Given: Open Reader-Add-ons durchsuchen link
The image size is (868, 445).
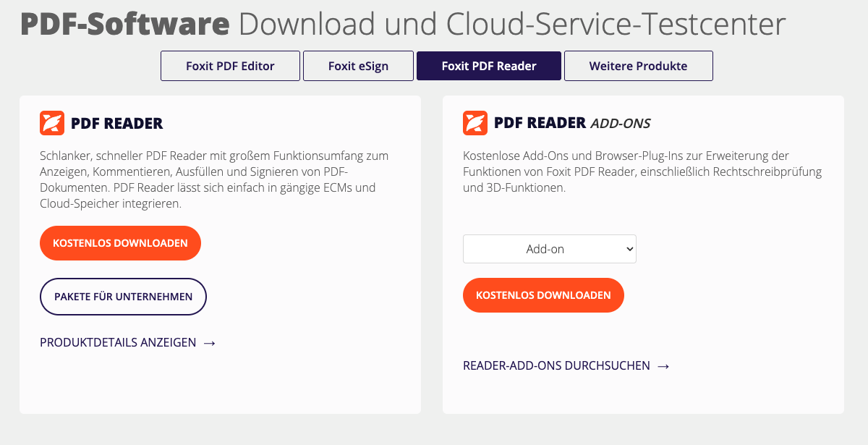Looking at the screenshot, I should (566, 365).
